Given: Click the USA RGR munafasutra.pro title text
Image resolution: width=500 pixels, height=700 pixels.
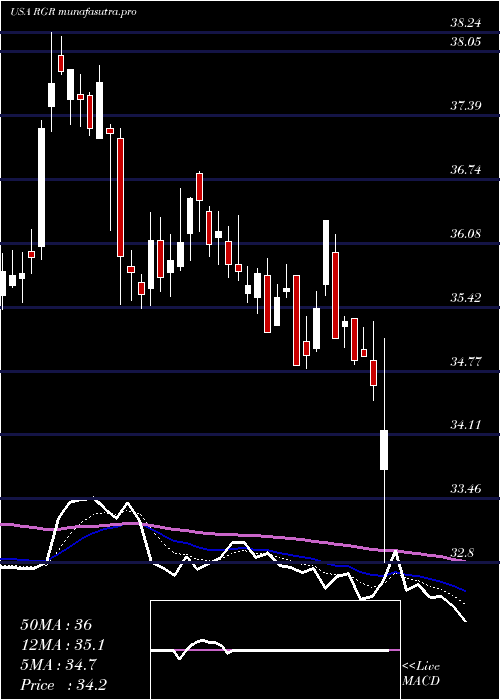Looking at the screenshot, I should point(73,12).
